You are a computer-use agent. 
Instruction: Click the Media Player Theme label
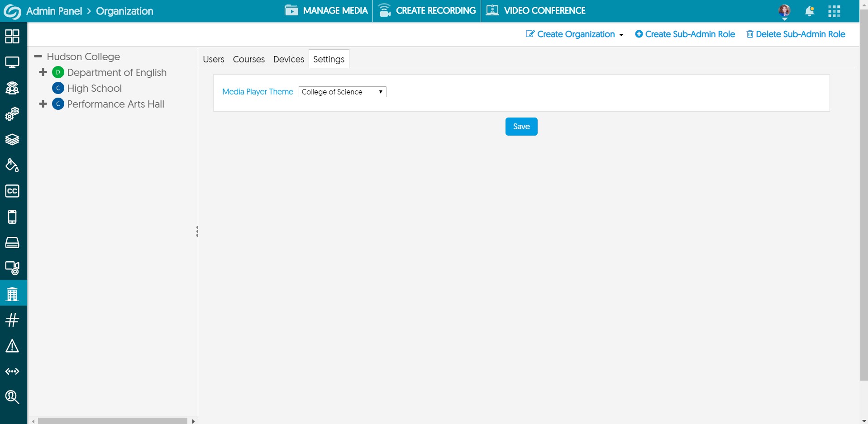(x=258, y=92)
